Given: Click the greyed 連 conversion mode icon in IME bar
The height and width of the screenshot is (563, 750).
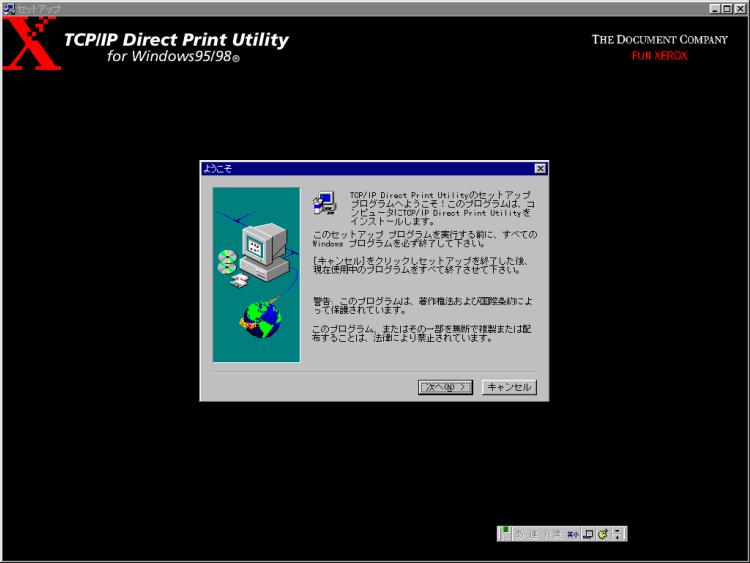Looking at the screenshot, I should (x=534, y=534).
